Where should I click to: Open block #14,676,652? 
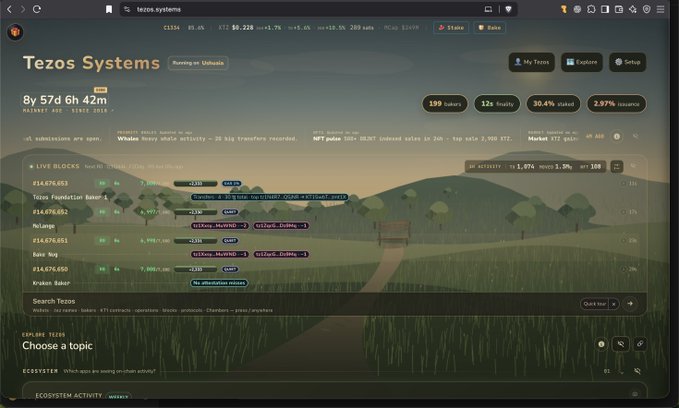point(50,212)
